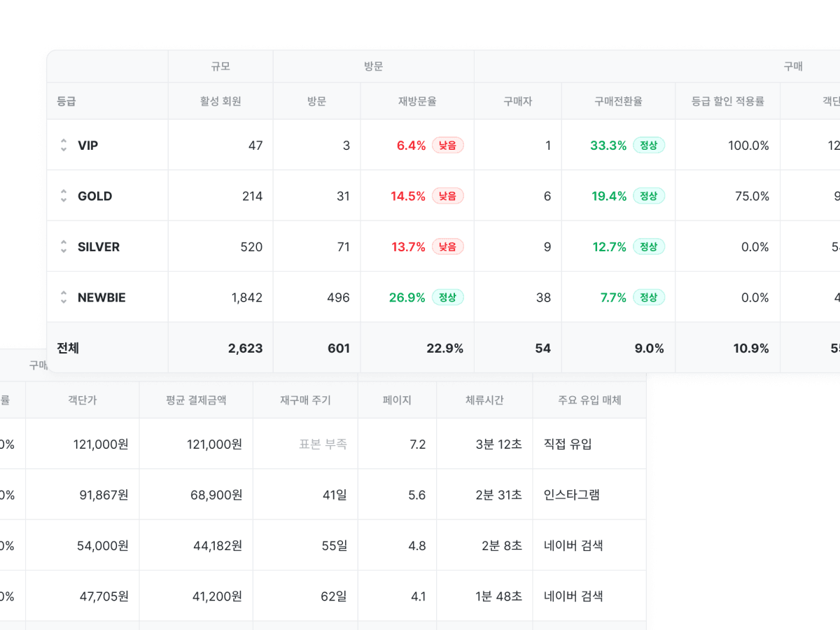Click the 직접 유입 channel cell
Screen dimensions: 840x630
point(568,444)
